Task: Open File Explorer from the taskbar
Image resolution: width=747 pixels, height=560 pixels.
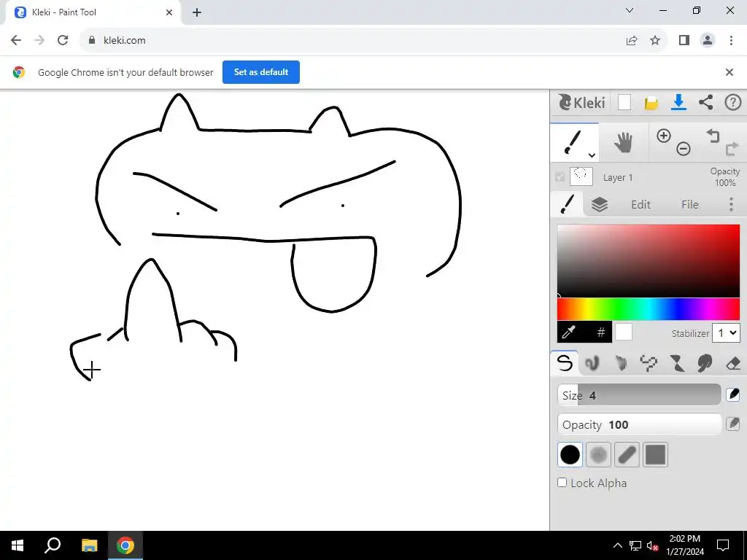Action: pos(89,545)
